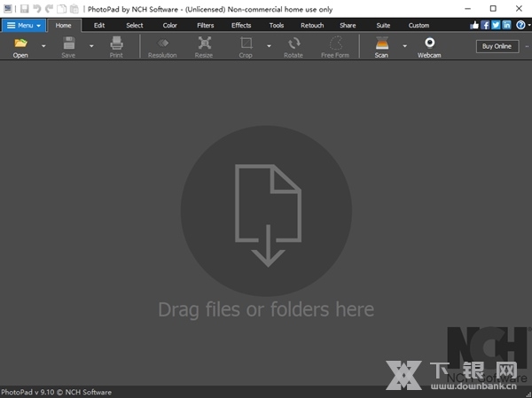This screenshot has height=398, width=532.
Task: Expand the Crop dropdown arrow
Action: pyautogui.click(x=269, y=46)
